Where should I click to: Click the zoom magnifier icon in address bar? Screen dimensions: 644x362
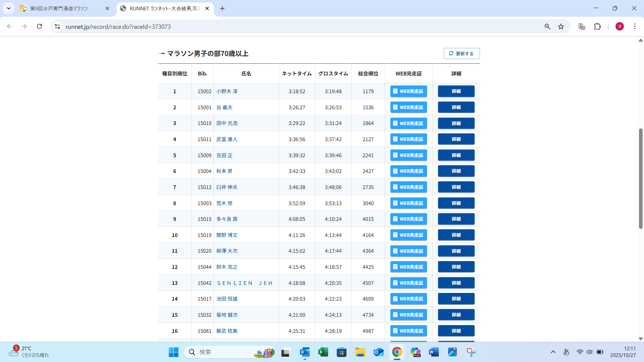pyautogui.click(x=547, y=26)
